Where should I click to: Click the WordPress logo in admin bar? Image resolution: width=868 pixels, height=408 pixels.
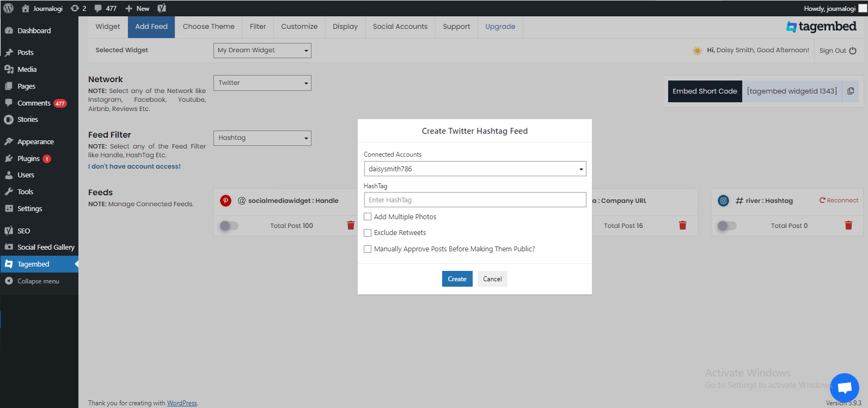click(8, 8)
